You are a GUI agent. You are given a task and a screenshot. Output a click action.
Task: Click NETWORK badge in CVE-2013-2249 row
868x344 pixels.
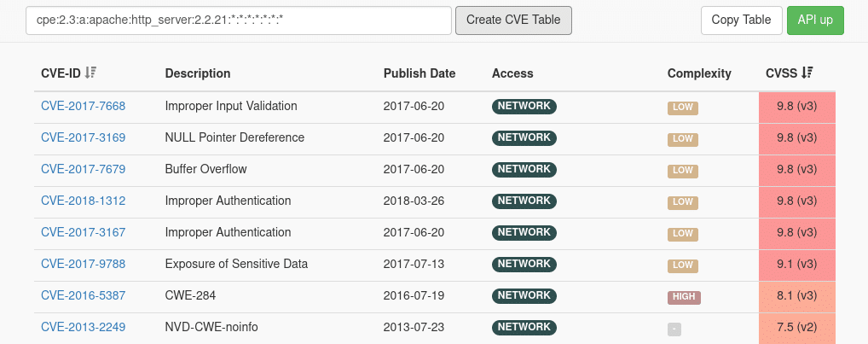(x=524, y=328)
